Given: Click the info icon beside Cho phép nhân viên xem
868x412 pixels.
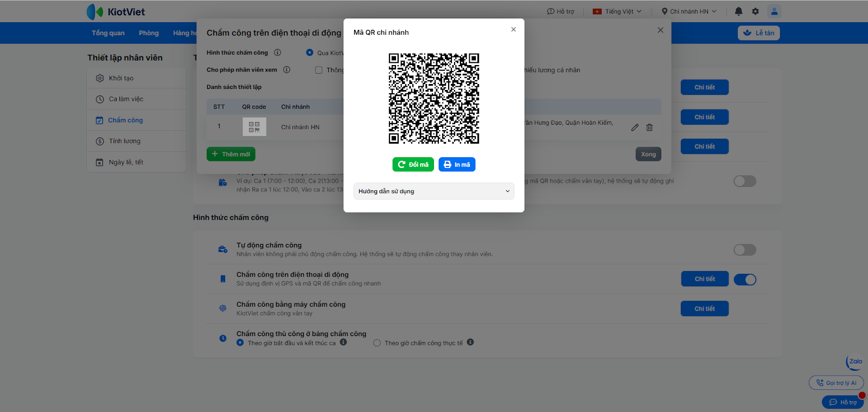Looking at the screenshot, I should [286, 69].
